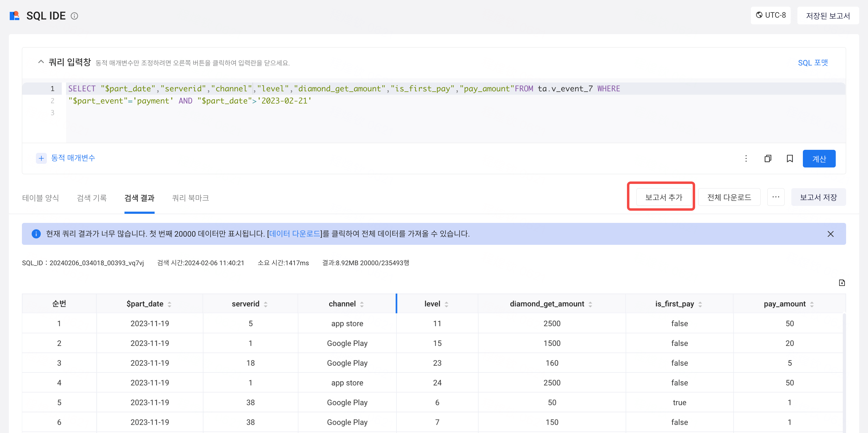The height and width of the screenshot is (433, 868).
Task: Sort by is_first_pay column
Action: [700, 304]
